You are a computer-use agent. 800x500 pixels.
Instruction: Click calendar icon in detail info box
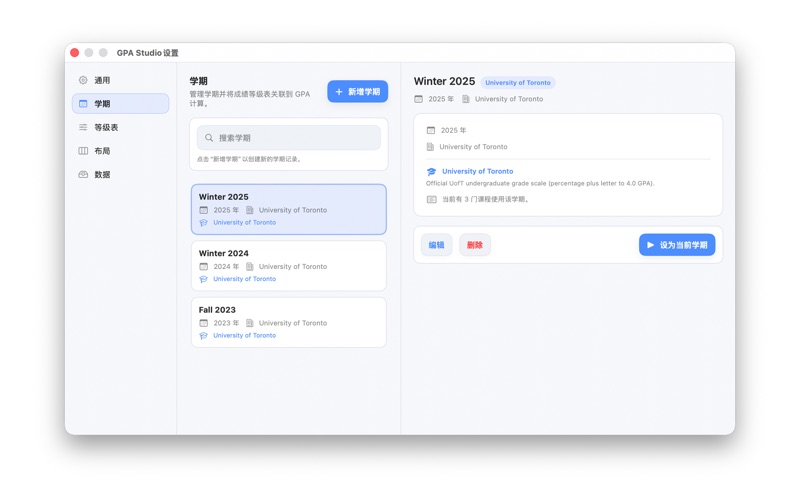click(x=431, y=131)
